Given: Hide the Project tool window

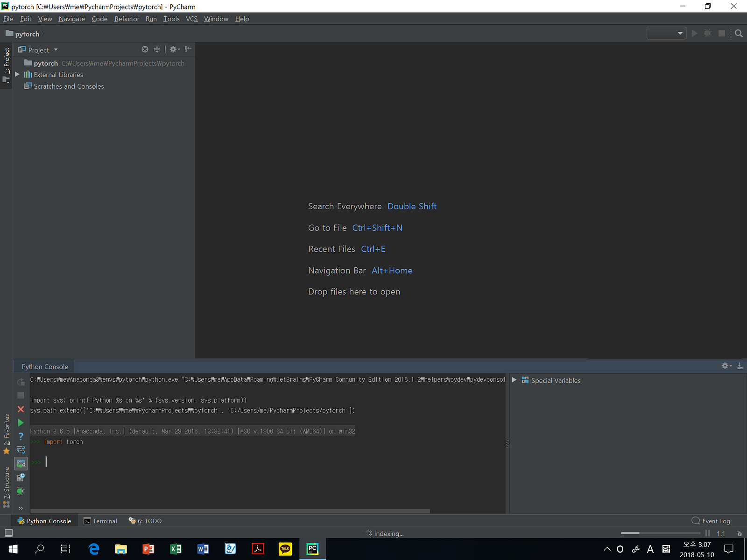Looking at the screenshot, I should click(x=188, y=49).
